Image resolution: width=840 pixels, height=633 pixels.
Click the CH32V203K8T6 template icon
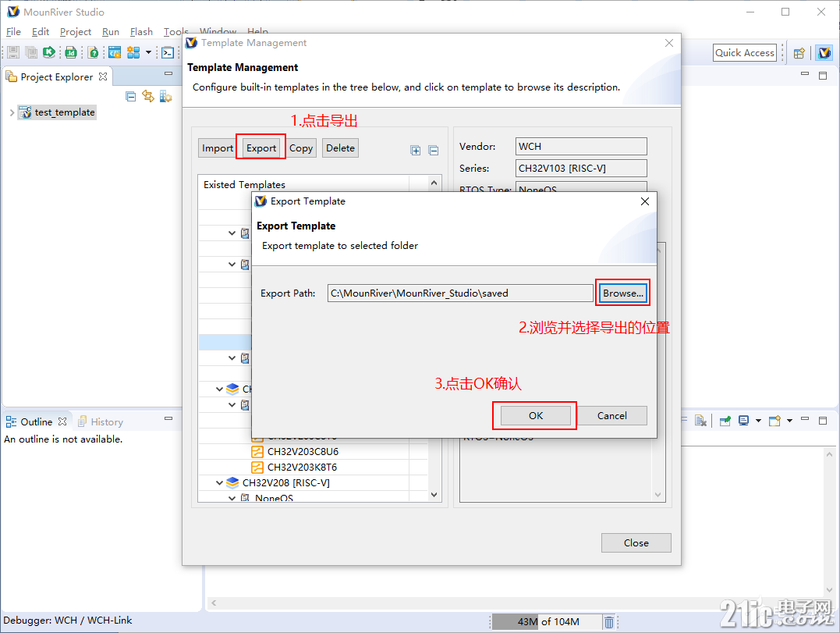[257, 468]
